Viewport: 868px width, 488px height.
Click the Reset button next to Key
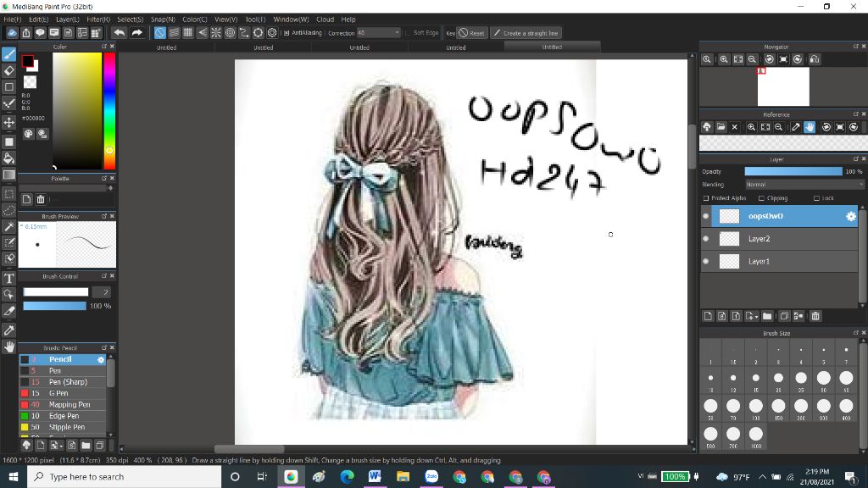coord(473,32)
